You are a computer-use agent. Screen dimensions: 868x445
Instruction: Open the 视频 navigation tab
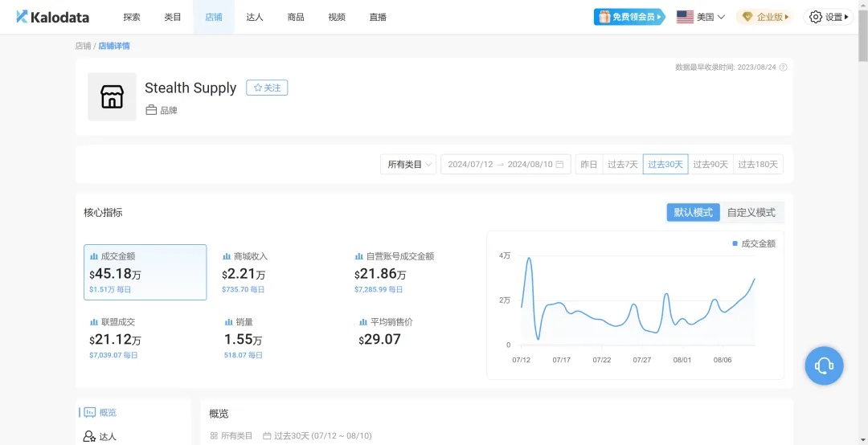pyautogui.click(x=337, y=17)
